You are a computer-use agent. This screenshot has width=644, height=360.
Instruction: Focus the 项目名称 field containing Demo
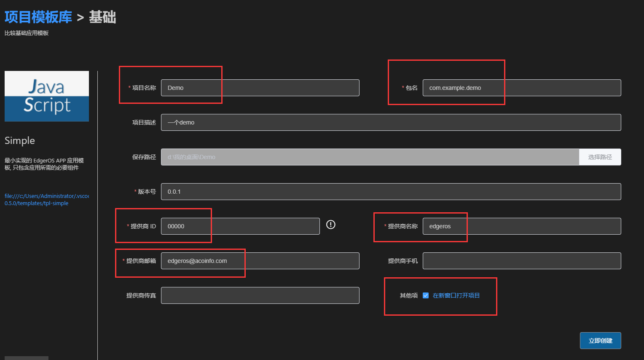[x=260, y=88]
